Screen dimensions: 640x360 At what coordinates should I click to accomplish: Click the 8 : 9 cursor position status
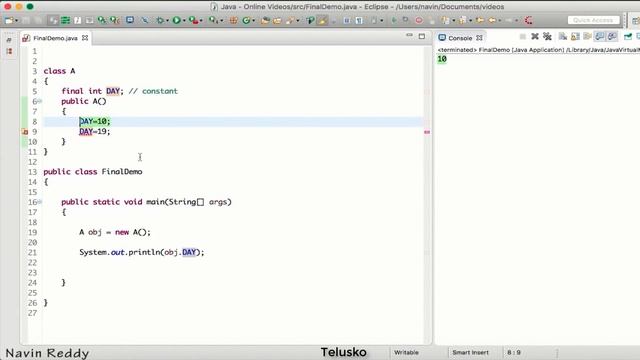click(x=514, y=352)
